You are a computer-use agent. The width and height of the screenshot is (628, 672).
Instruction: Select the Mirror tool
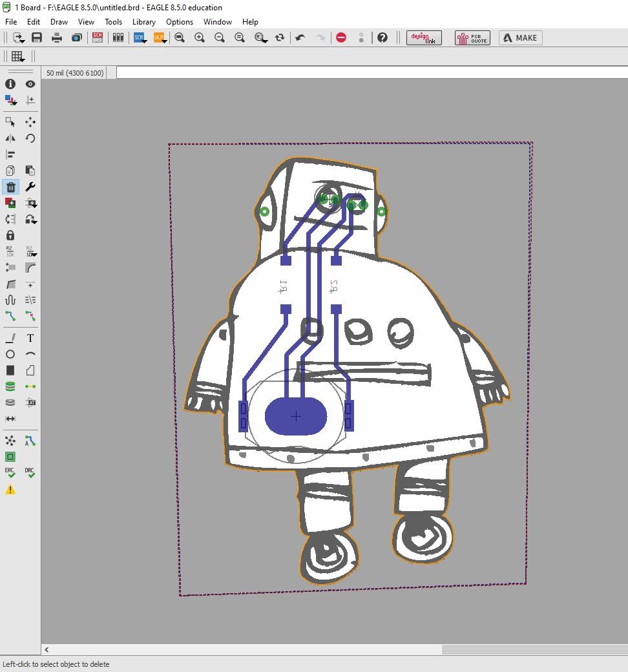pos(10,138)
